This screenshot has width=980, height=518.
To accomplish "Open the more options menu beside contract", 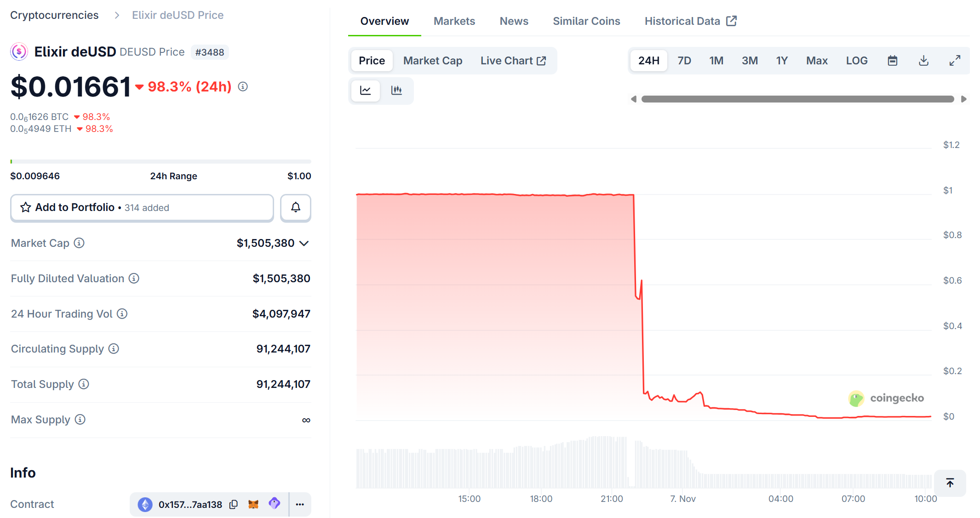I will (300, 504).
